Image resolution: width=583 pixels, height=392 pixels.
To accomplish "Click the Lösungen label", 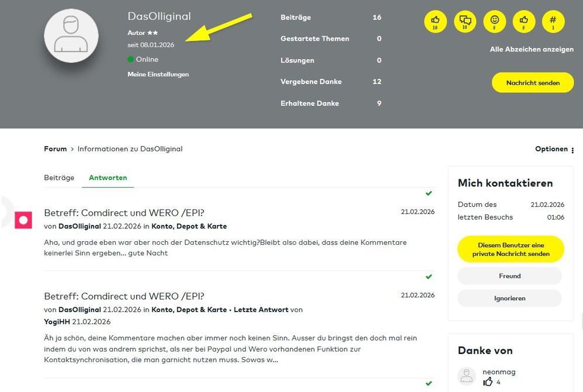I will pyautogui.click(x=297, y=60).
